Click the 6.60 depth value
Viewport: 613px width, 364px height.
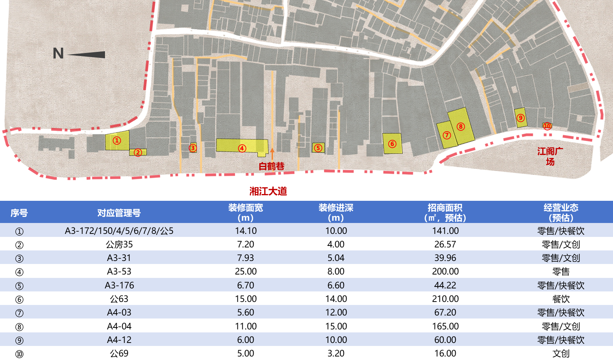[336, 285]
